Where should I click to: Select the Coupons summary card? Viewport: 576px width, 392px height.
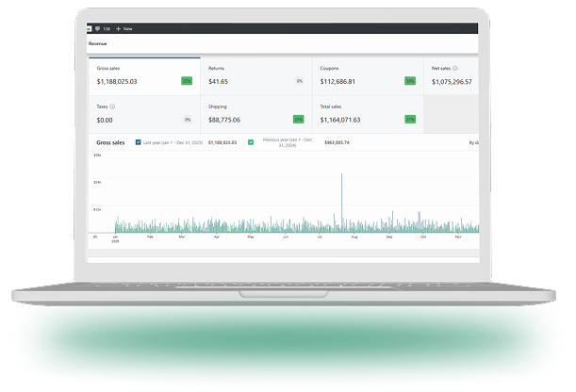367,75
